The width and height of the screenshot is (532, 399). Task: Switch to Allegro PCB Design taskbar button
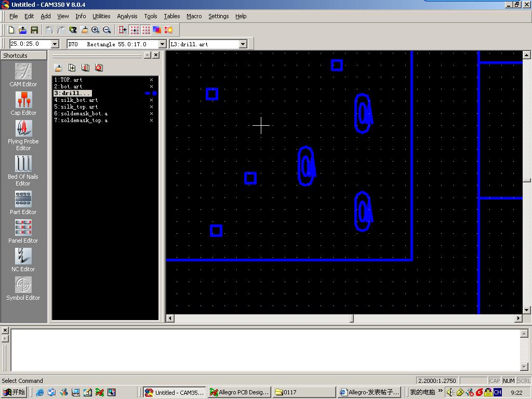(240, 392)
